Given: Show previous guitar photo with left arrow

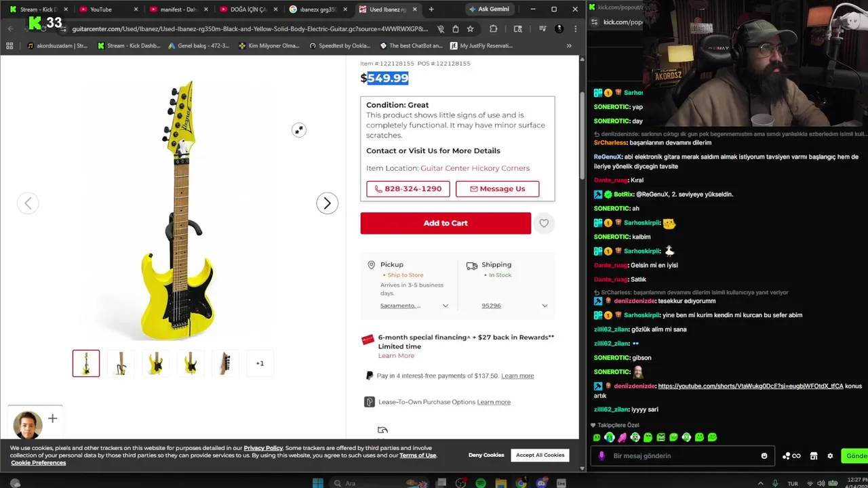Looking at the screenshot, I should (x=28, y=203).
